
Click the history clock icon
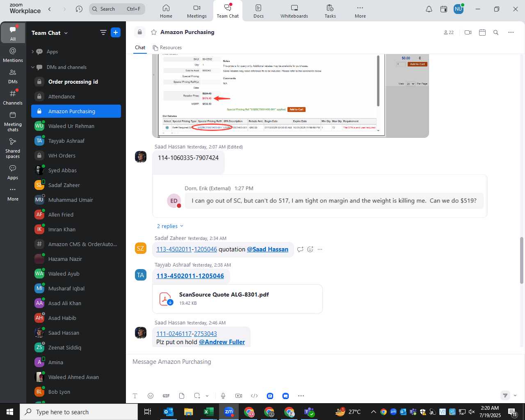79,9
